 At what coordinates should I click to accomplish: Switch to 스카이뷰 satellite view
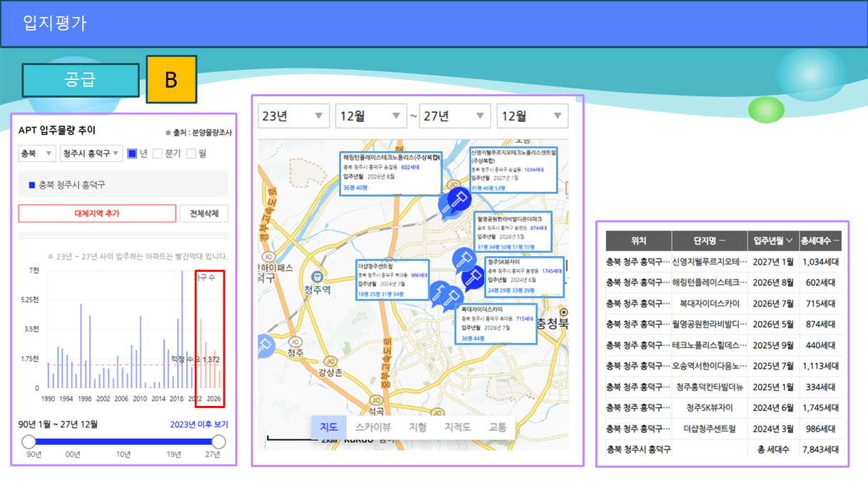pos(373,427)
